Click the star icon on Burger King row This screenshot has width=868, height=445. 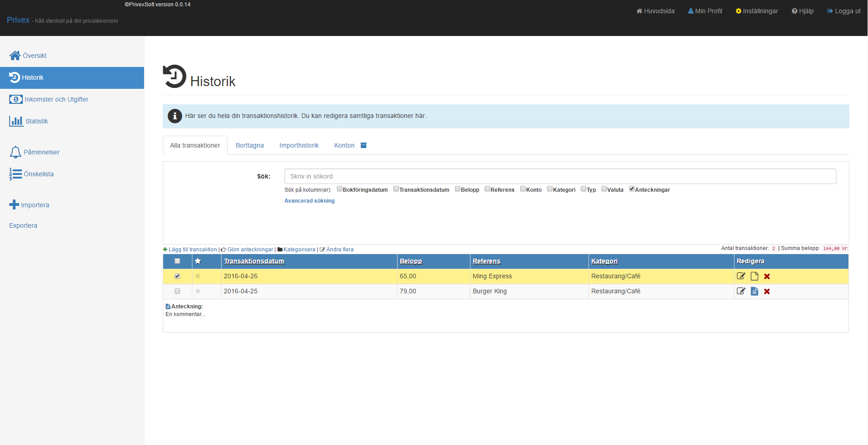pos(198,291)
